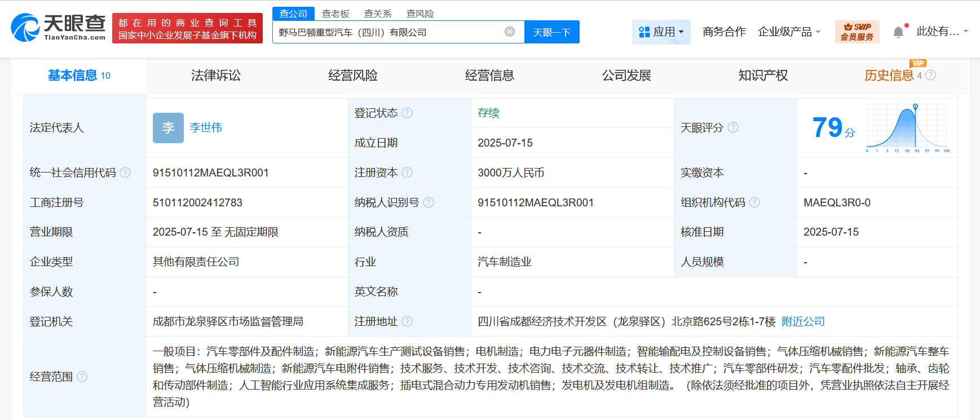
Task: Click help icon beside 组织机构代码
Action: tap(754, 202)
